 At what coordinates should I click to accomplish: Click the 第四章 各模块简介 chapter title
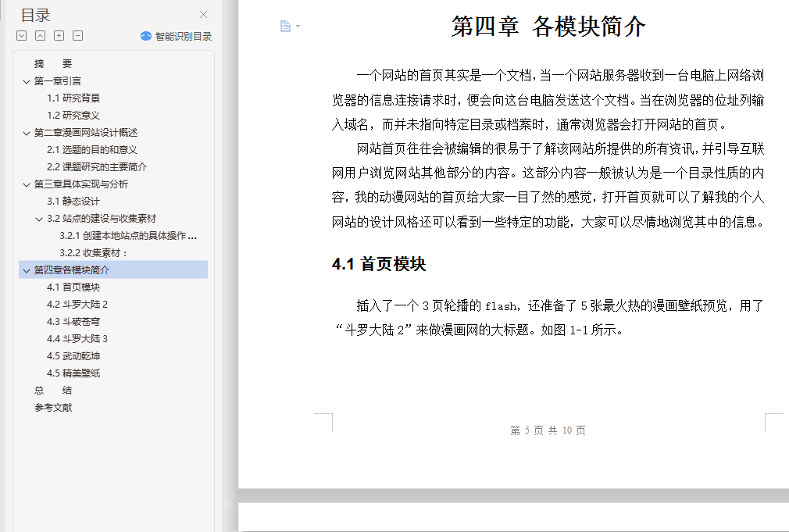coord(548,27)
